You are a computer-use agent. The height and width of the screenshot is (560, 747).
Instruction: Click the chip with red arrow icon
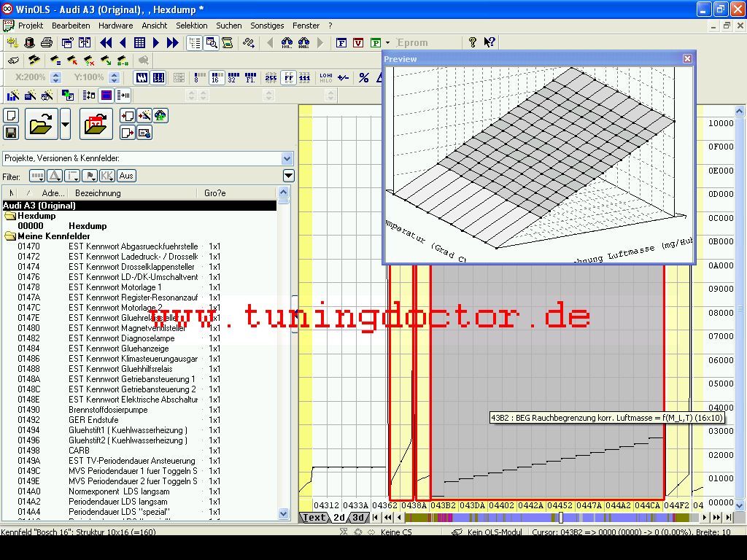72,61
